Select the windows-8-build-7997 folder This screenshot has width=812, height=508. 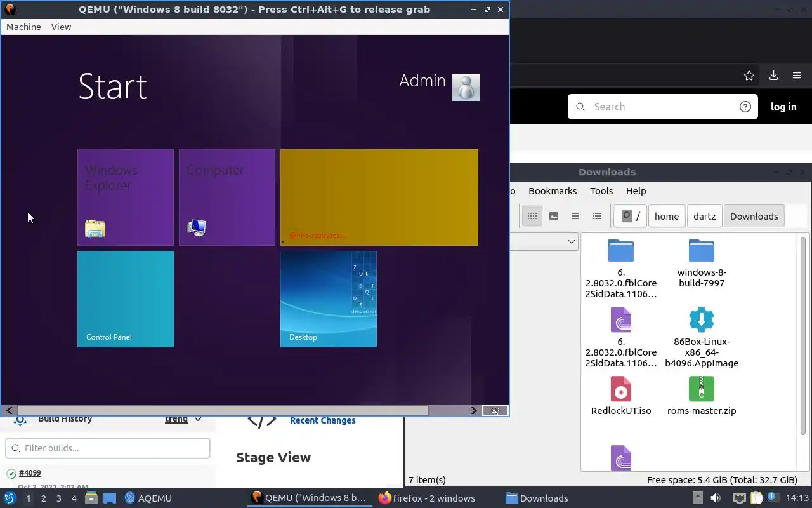pyautogui.click(x=702, y=262)
